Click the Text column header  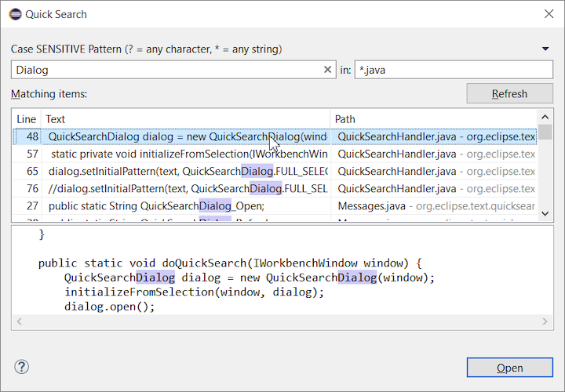coord(185,119)
